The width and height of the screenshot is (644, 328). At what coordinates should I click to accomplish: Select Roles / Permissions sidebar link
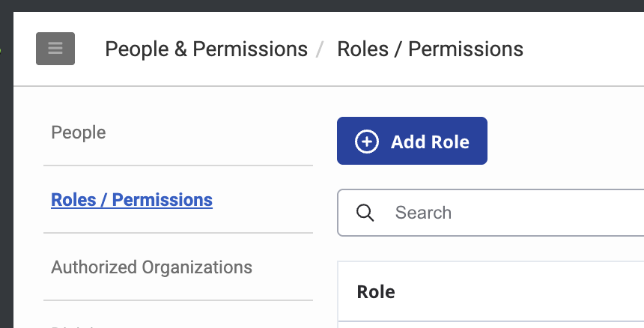pos(132,200)
